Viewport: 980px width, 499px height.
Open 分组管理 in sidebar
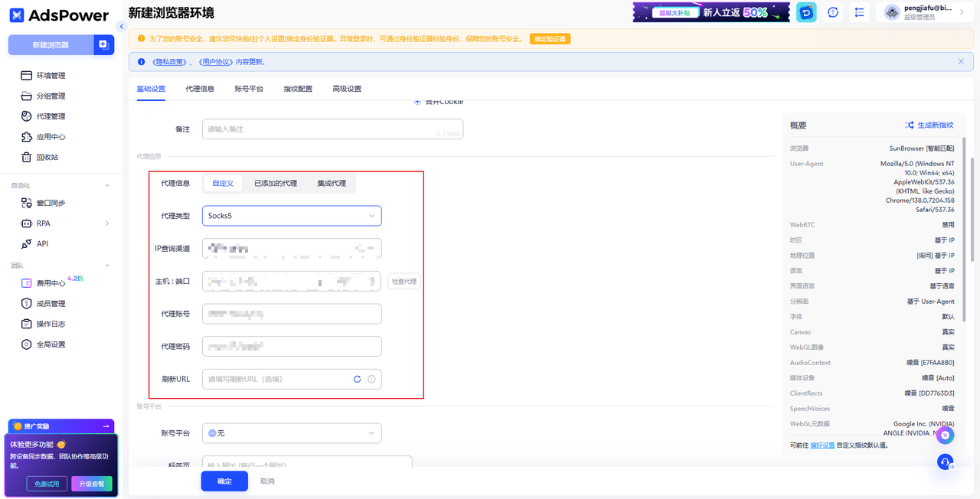tap(51, 96)
